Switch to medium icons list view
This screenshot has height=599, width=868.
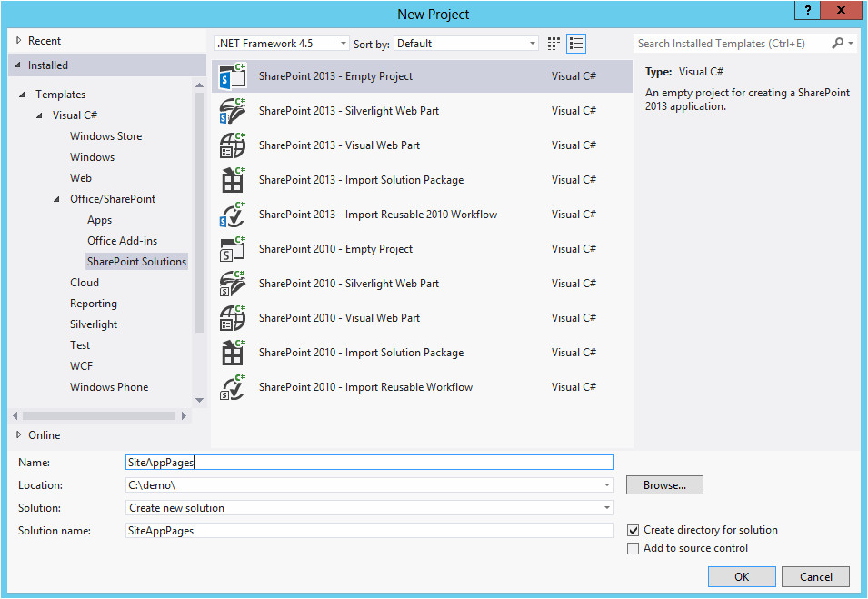pos(576,44)
